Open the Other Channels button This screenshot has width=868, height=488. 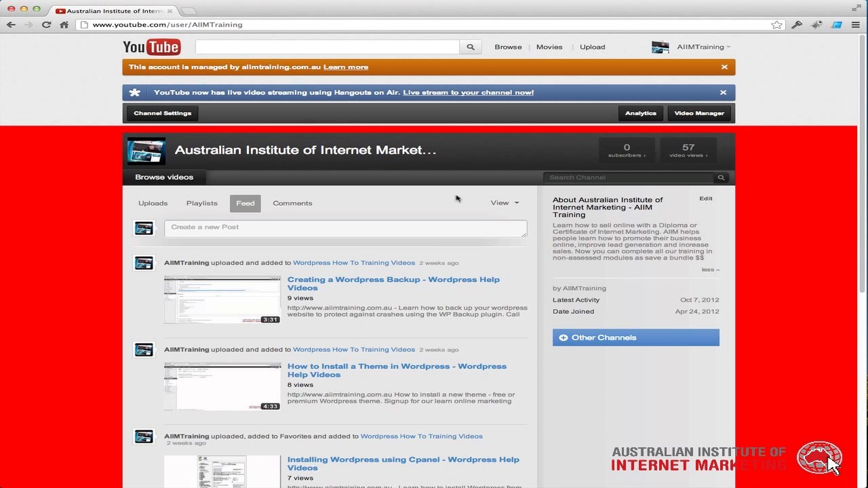click(636, 338)
